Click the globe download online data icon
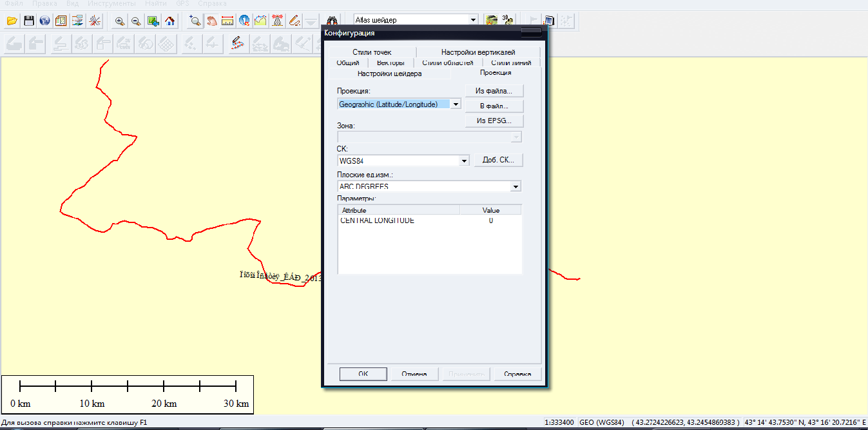Viewport: 868px width, 430px height. pyautogui.click(x=44, y=21)
